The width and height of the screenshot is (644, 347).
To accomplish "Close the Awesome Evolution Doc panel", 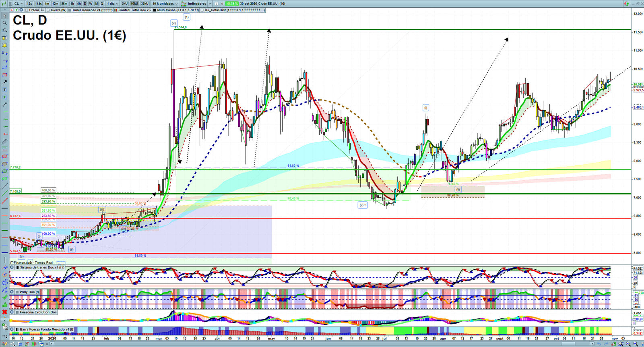I will (12, 312).
